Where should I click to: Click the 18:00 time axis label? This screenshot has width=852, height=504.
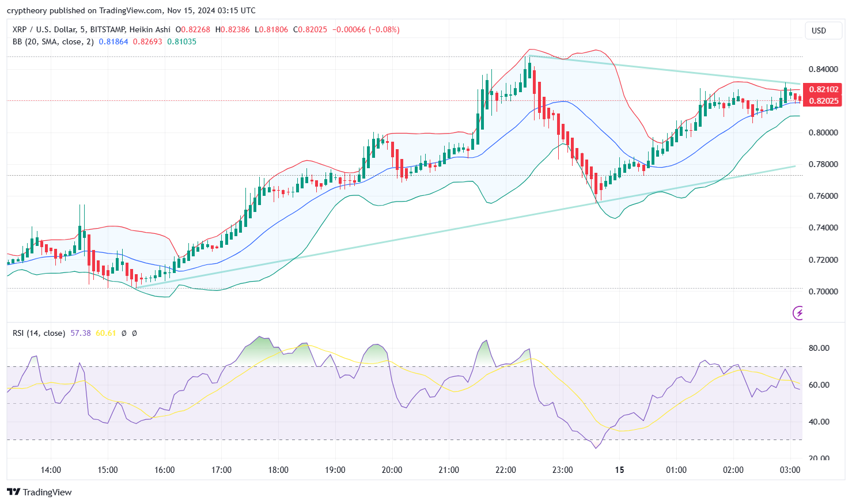click(278, 470)
